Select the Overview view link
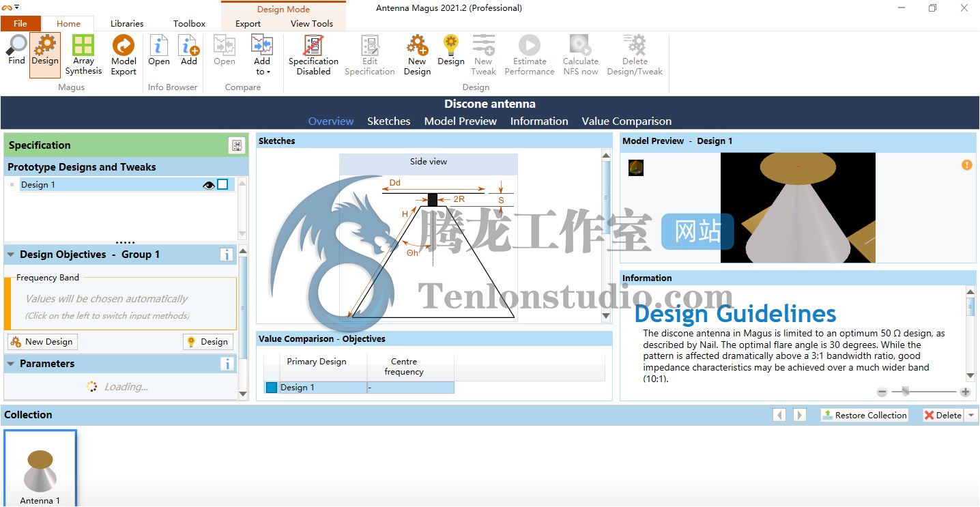Image resolution: width=980 pixels, height=507 pixels. 331,121
